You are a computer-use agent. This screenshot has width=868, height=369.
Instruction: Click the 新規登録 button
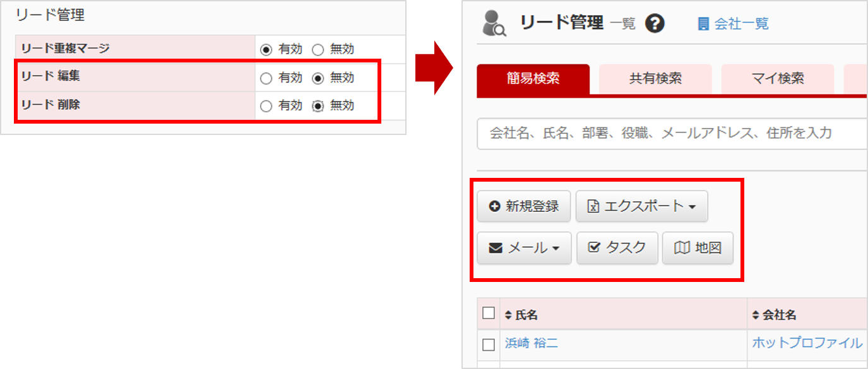pos(524,206)
